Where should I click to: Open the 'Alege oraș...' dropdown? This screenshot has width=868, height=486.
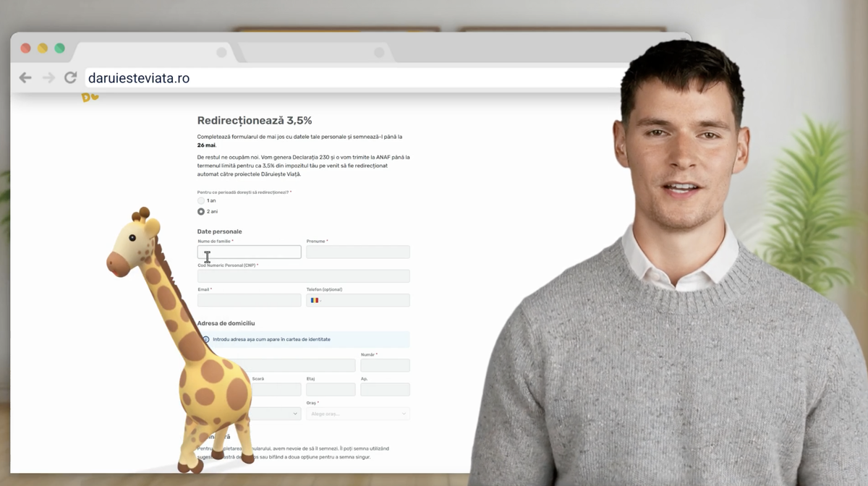coord(358,414)
